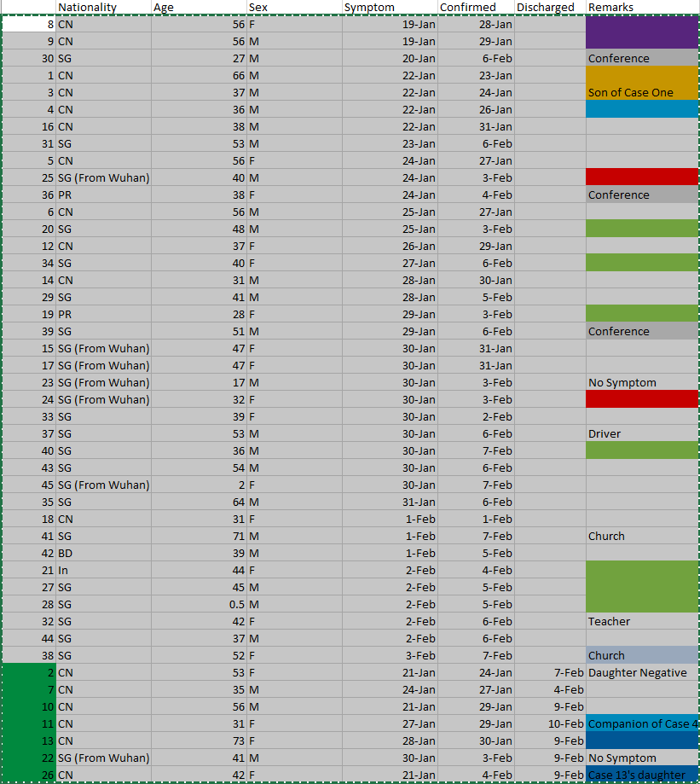This screenshot has height=784, width=700.
Task: Select the 10-Feb discharged date cell
Action: (550, 723)
